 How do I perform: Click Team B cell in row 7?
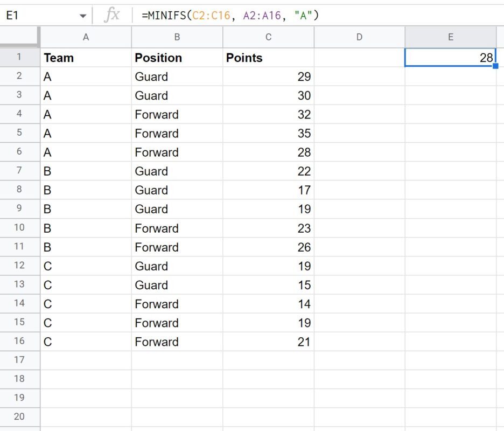pos(86,171)
